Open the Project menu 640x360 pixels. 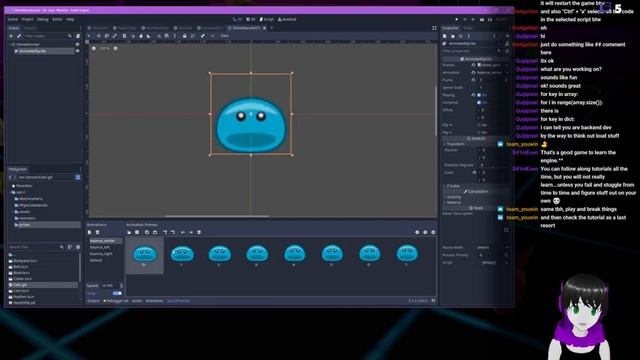pyautogui.click(x=27, y=19)
